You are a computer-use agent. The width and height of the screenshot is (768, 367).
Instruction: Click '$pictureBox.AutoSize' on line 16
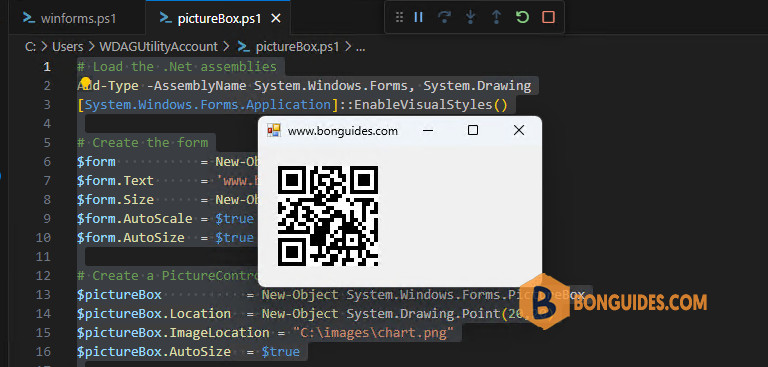[154, 352]
